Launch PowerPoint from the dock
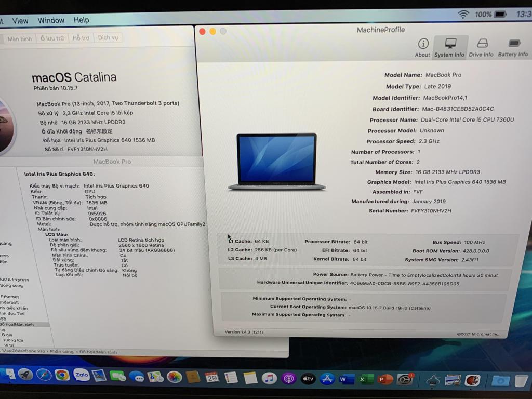This screenshot has width=532, height=399. click(x=385, y=379)
